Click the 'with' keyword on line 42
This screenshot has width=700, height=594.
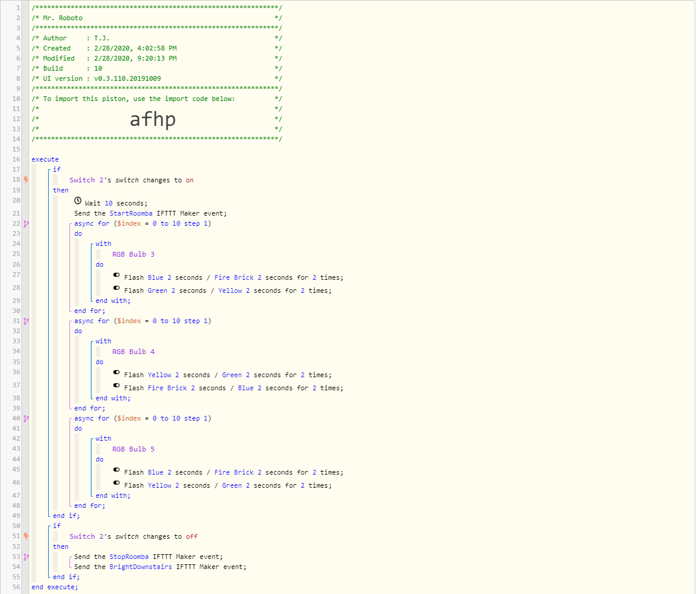click(103, 439)
